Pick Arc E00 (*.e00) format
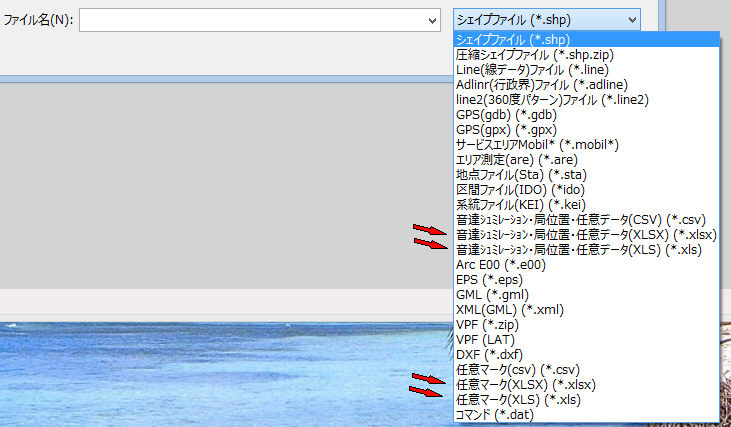Image resolution: width=731 pixels, height=427 pixels. (x=499, y=265)
